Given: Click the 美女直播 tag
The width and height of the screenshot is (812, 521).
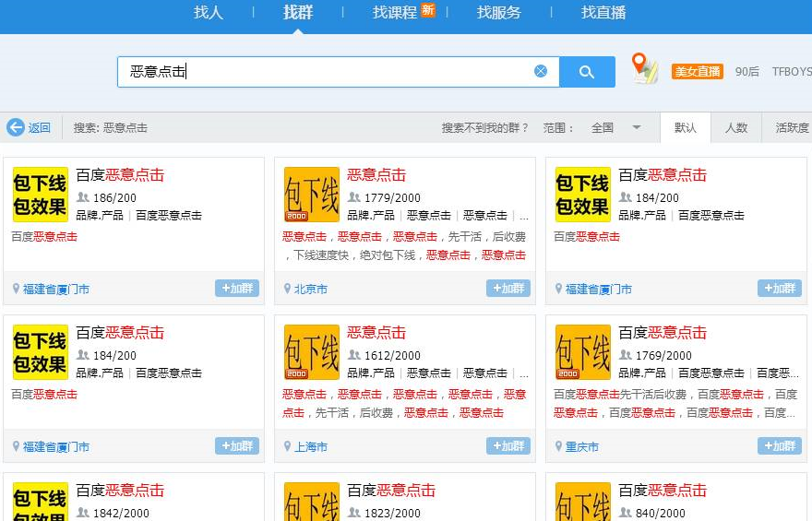Looking at the screenshot, I should (698, 71).
